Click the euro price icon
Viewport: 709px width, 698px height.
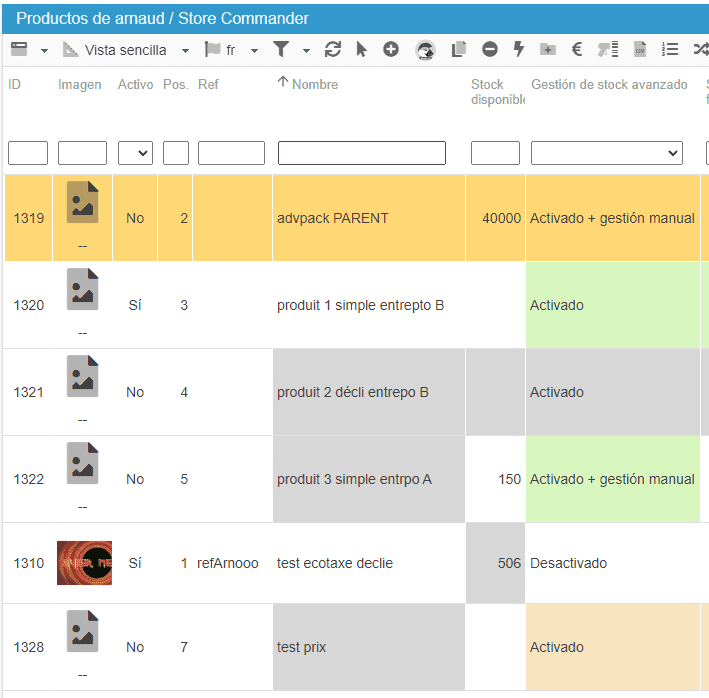[577, 49]
